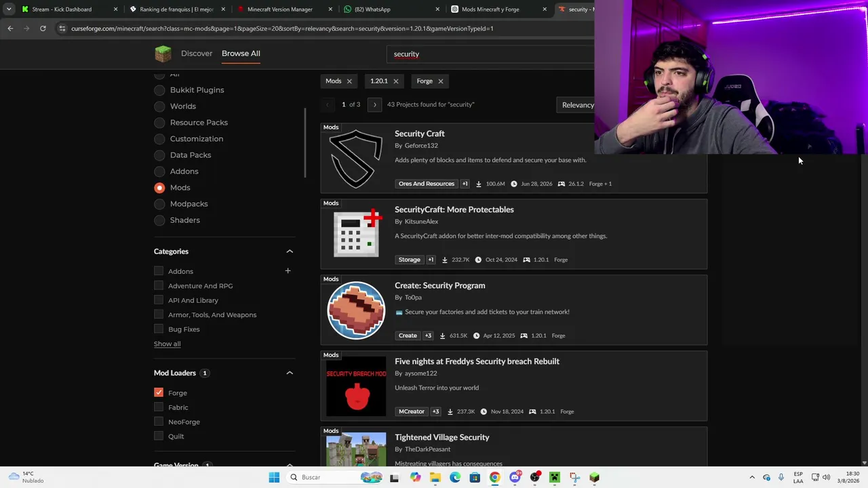
Task: Select the Addons class radio button
Action: [x=159, y=171]
